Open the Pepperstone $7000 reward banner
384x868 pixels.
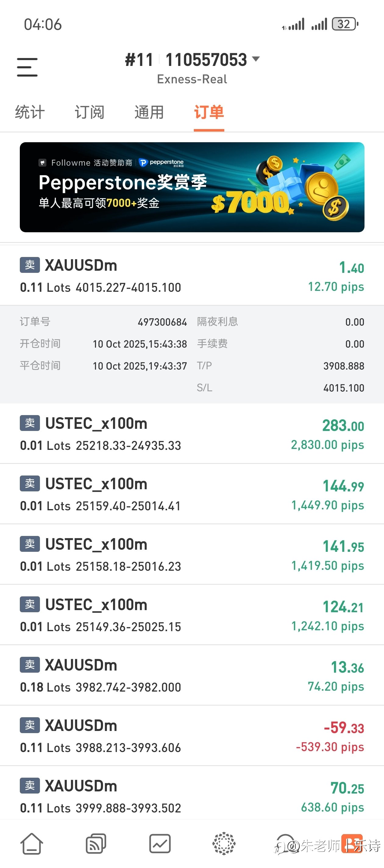pyautogui.click(x=192, y=187)
